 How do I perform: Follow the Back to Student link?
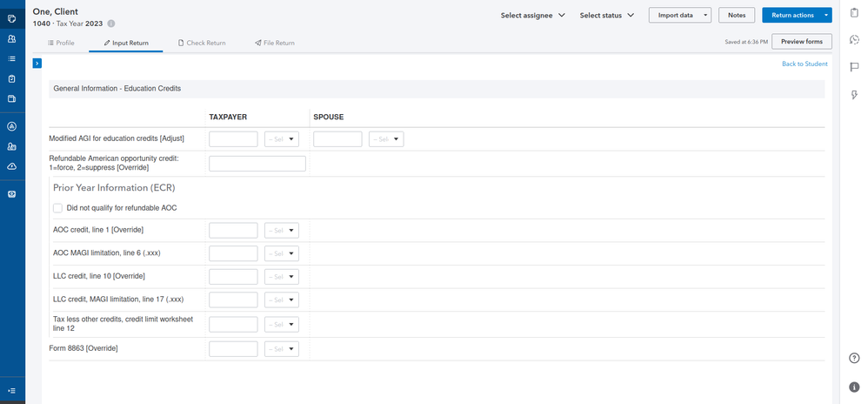(805, 64)
